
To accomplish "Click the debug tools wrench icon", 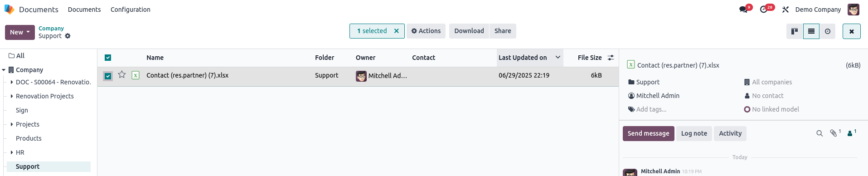I will pyautogui.click(x=786, y=10).
